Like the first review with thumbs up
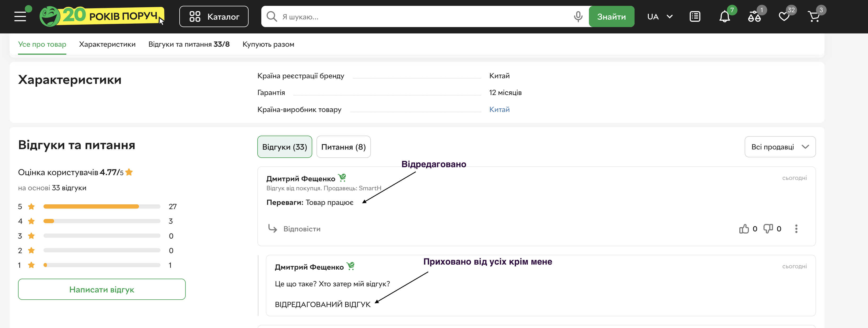This screenshot has height=328, width=868. pyautogui.click(x=744, y=229)
